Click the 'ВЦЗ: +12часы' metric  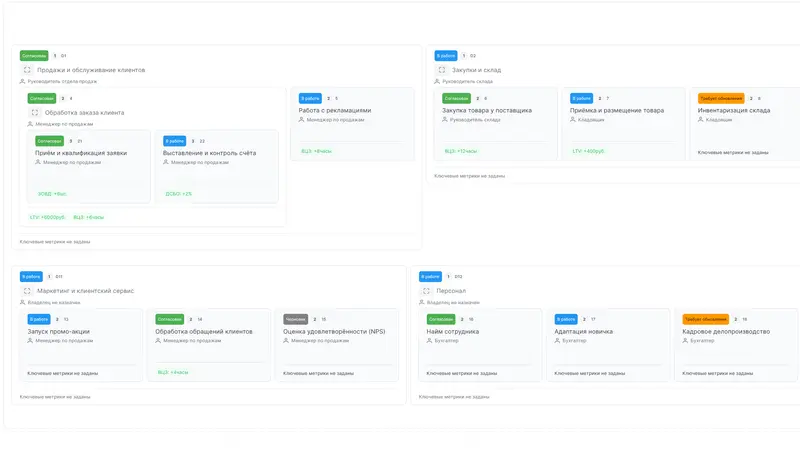461,151
